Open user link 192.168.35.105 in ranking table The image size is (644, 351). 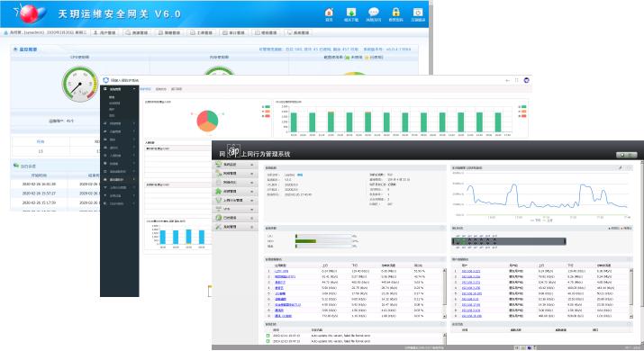(471, 293)
